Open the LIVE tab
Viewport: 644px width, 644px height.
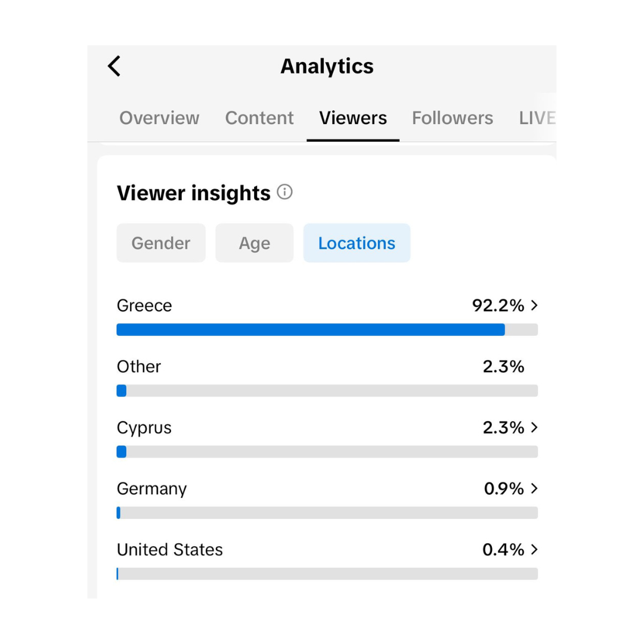(537, 118)
